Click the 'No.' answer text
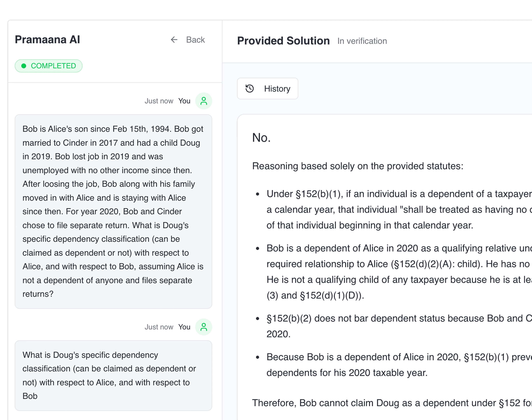Screen dimensions: 532x420 [x=261, y=137]
